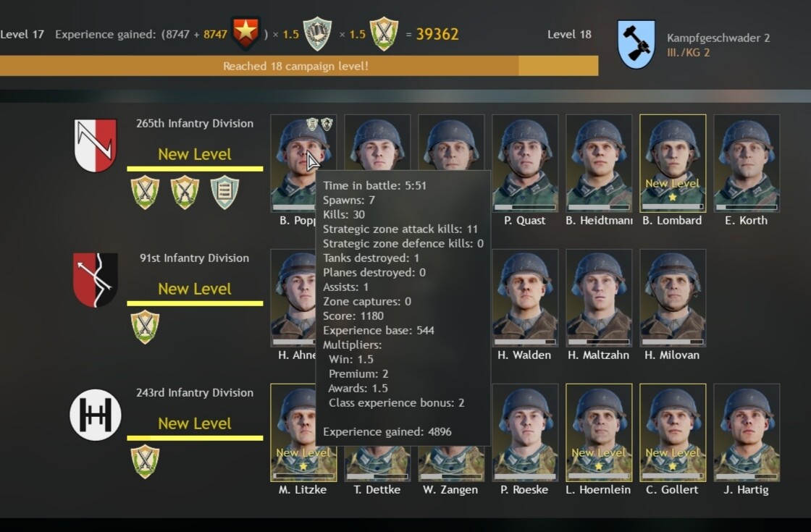Click the crossed rifles badge under 243rd Division

[145, 462]
